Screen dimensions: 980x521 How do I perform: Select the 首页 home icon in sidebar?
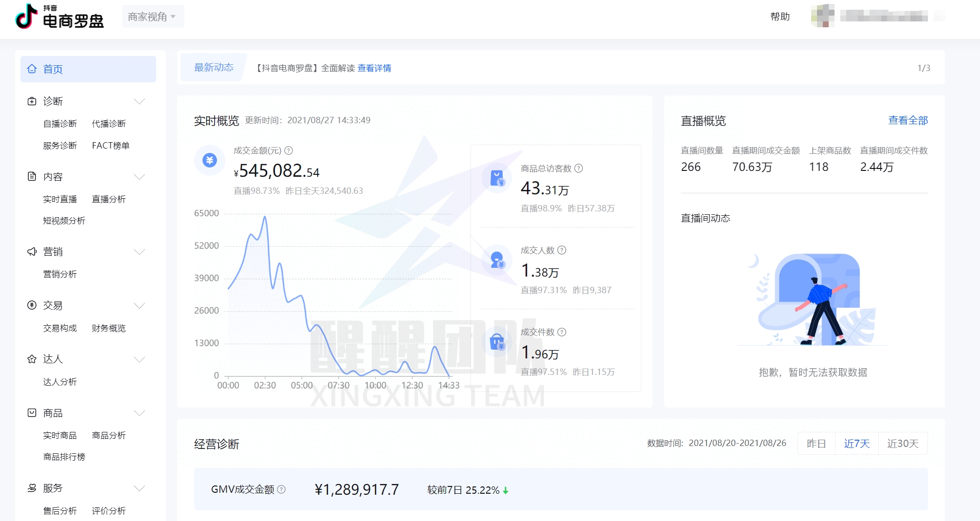click(32, 69)
